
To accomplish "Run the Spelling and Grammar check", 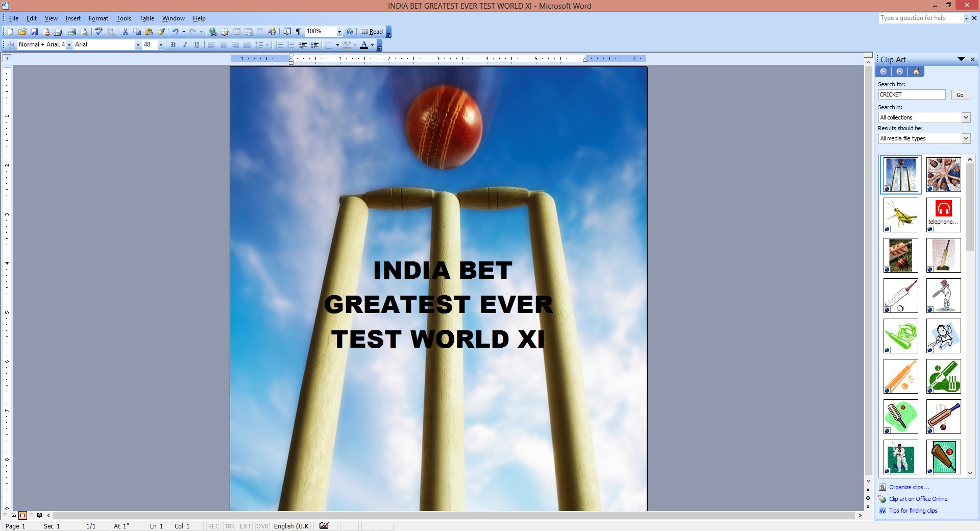I will click(x=99, y=32).
